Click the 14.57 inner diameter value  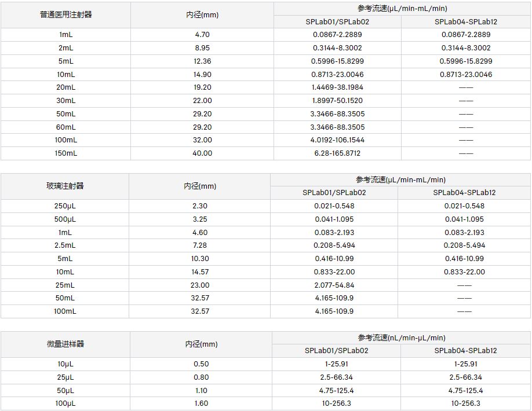click(199, 272)
